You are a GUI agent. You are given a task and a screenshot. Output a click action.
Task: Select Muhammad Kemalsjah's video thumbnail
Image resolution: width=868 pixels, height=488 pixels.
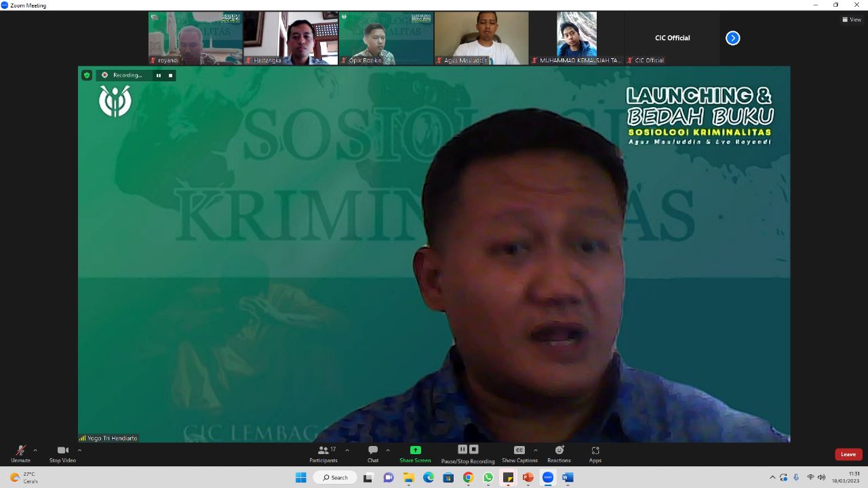pyautogui.click(x=576, y=38)
